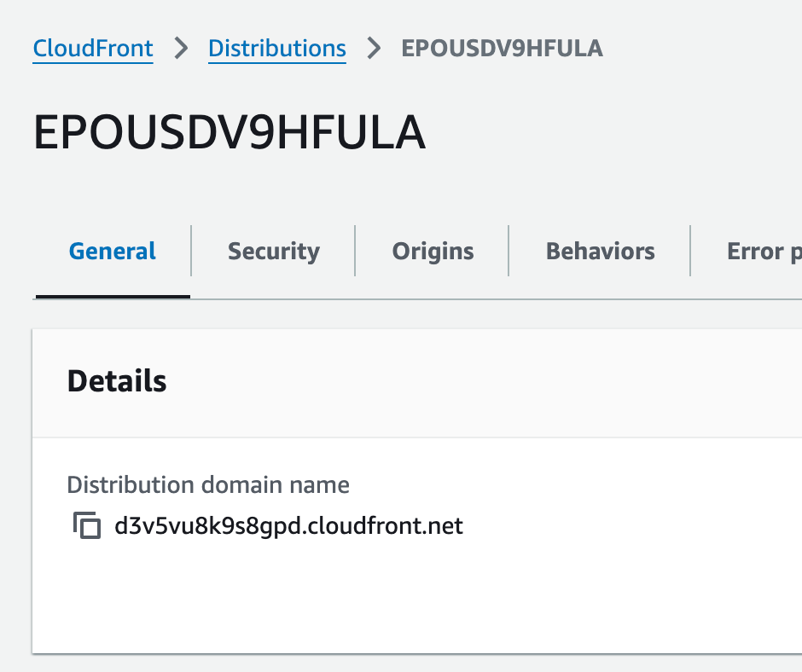Show the Behaviors tab
This screenshot has width=802, height=672.
point(601,252)
